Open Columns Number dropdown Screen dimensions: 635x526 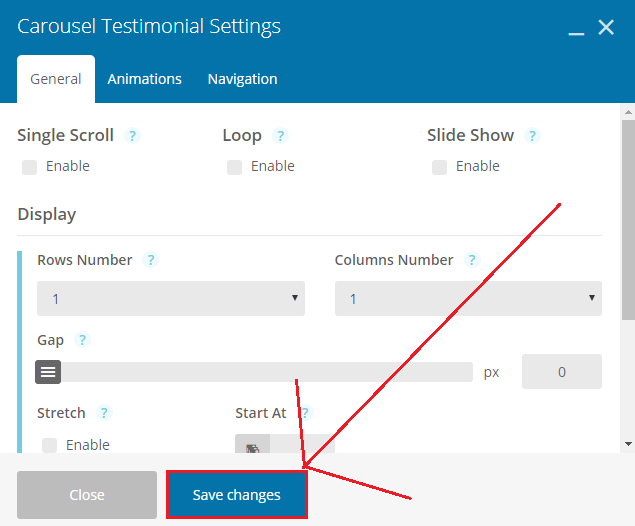coord(468,298)
